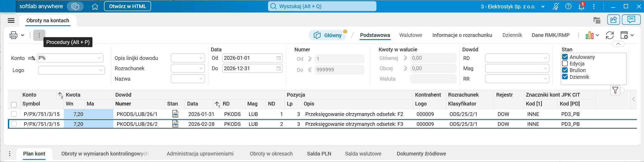Open the Dowód RR dropdown

coord(517,79)
